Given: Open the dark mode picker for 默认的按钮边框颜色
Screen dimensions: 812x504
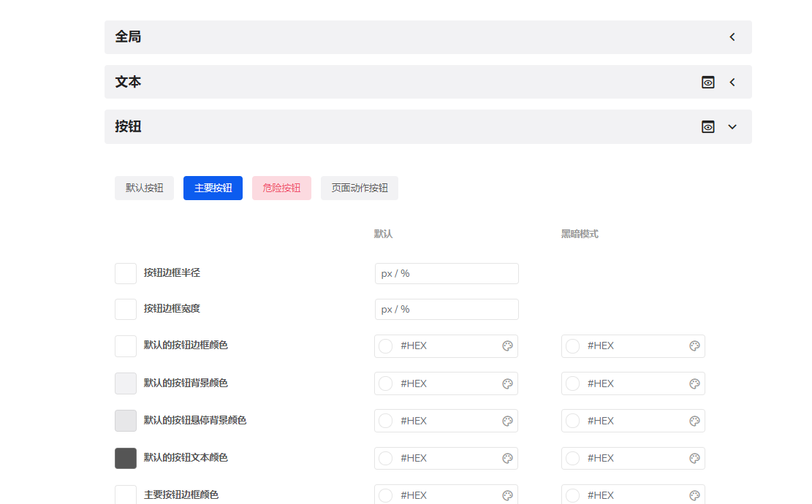Looking at the screenshot, I should tap(694, 345).
